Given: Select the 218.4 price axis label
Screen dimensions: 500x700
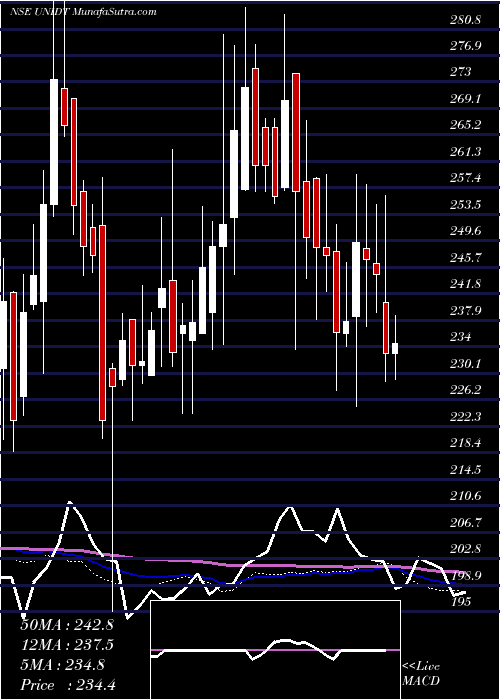Looking at the screenshot, I should (465, 443).
